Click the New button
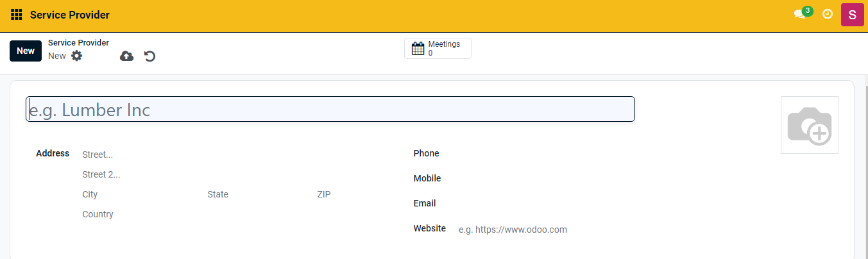The image size is (868, 259). [26, 51]
